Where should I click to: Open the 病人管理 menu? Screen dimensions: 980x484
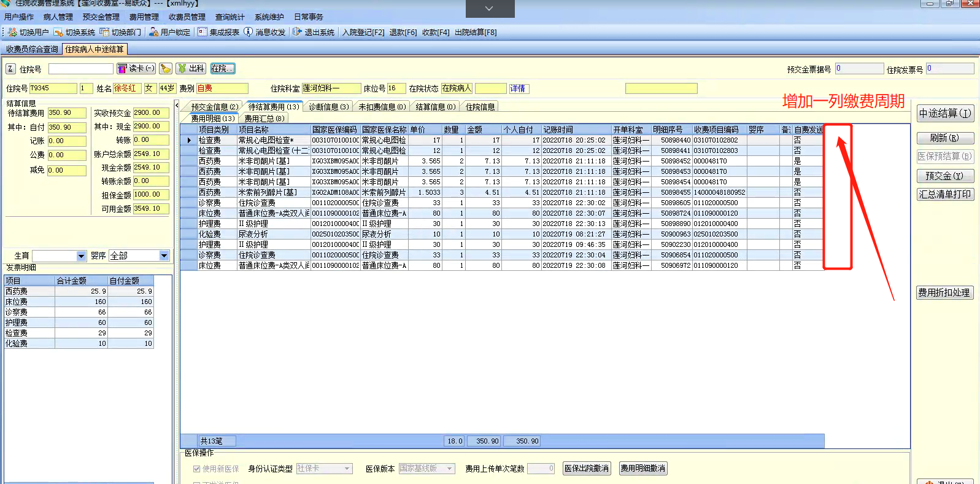pyautogui.click(x=58, y=17)
